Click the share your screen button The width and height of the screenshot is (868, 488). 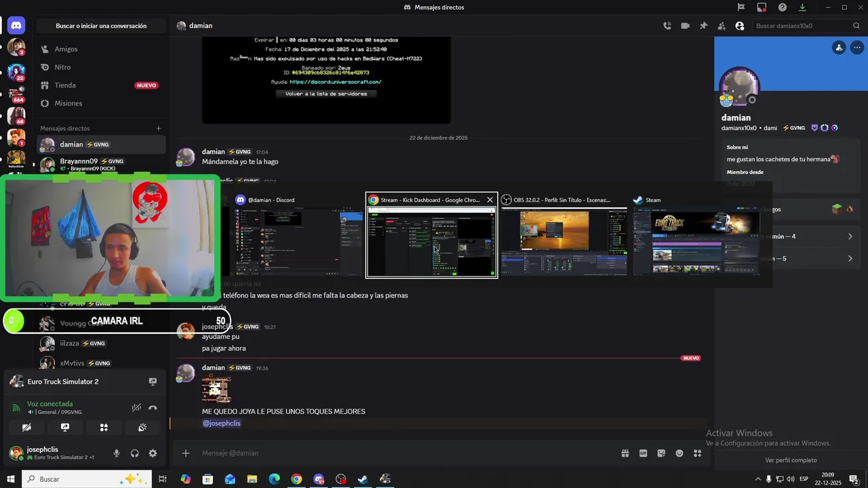tap(65, 428)
